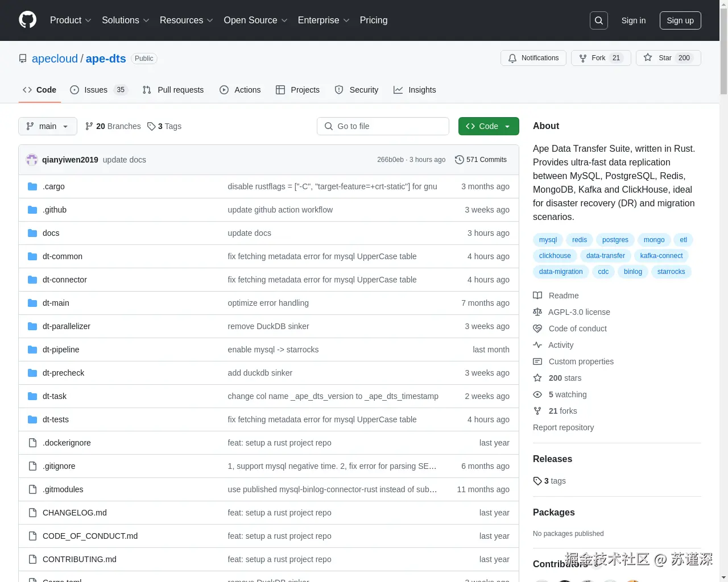Open the docs folder icon
This screenshot has width=728, height=582.
click(x=32, y=232)
